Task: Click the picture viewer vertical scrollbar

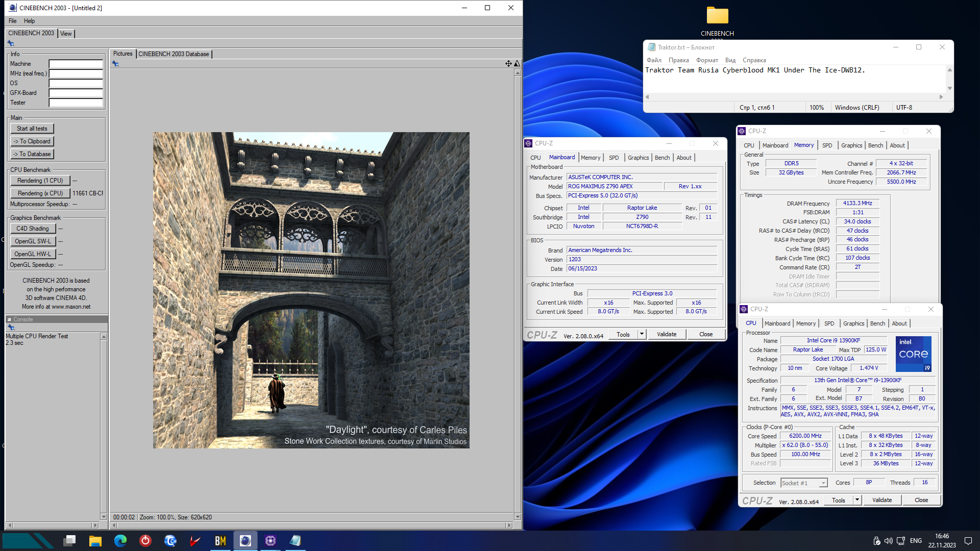Action: (x=518, y=294)
